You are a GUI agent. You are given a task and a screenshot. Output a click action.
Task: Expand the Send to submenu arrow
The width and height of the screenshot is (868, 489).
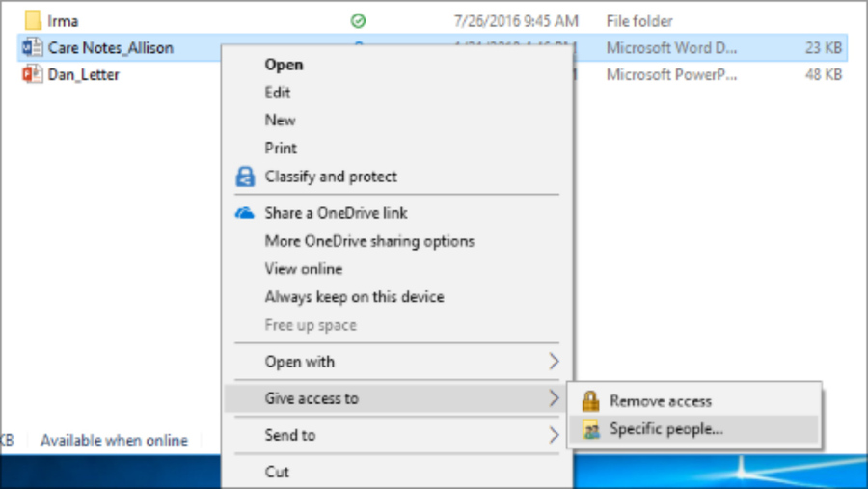[x=554, y=435]
